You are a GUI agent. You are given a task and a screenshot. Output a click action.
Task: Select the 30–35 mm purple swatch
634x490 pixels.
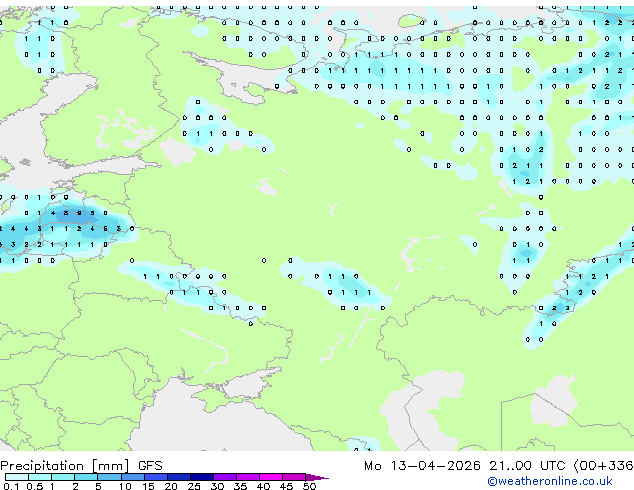pyautogui.click(x=225, y=477)
